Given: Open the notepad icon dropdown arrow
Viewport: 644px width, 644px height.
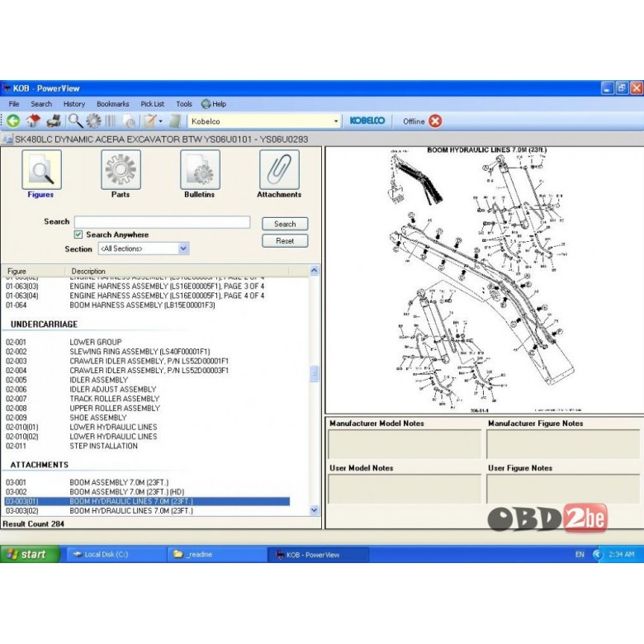Looking at the screenshot, I should (x=161, y=121).
